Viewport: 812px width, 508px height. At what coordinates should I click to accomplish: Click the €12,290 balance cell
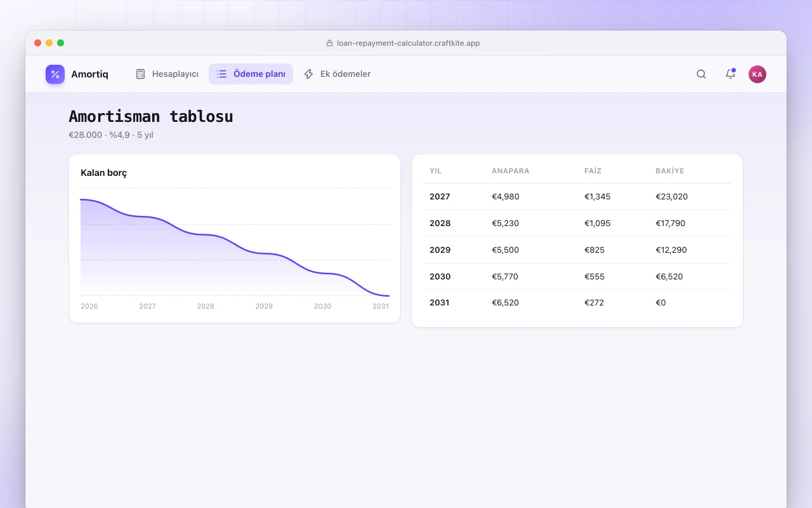(x=671, y=250)
